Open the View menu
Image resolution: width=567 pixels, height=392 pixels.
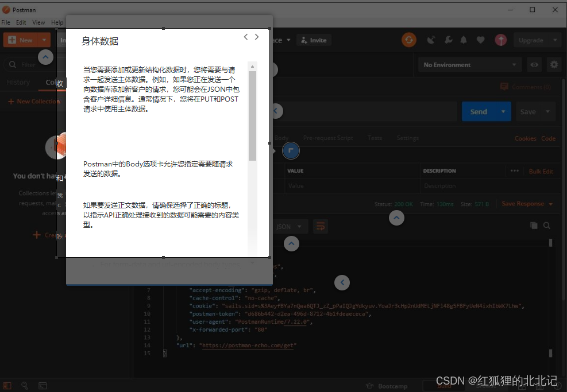coord(38,22)
